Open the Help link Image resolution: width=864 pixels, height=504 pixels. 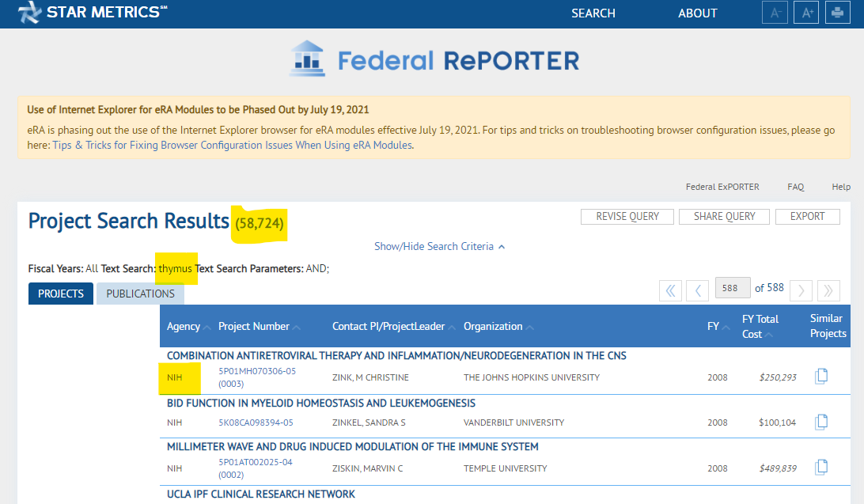[841, 187]
